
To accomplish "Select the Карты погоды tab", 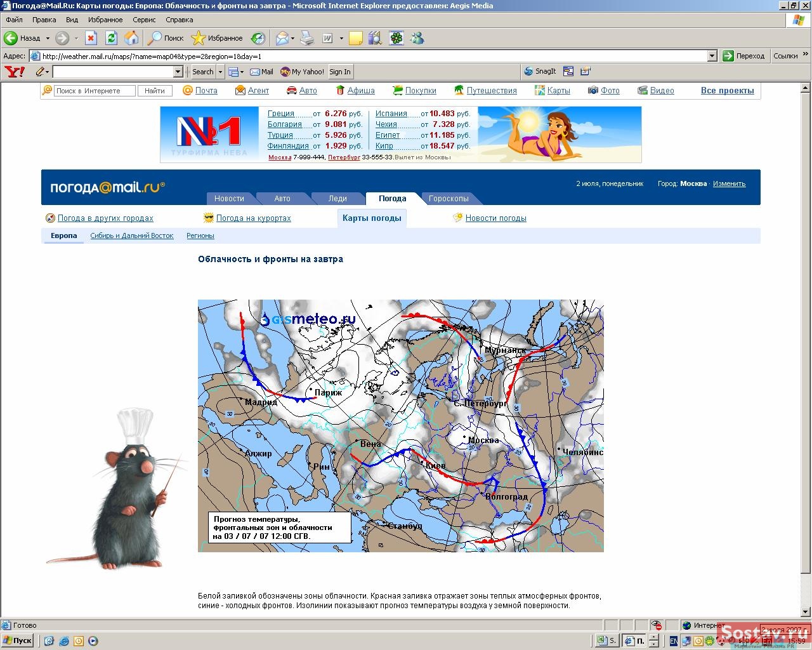I will pyautogui.click(x=372, y=218).
